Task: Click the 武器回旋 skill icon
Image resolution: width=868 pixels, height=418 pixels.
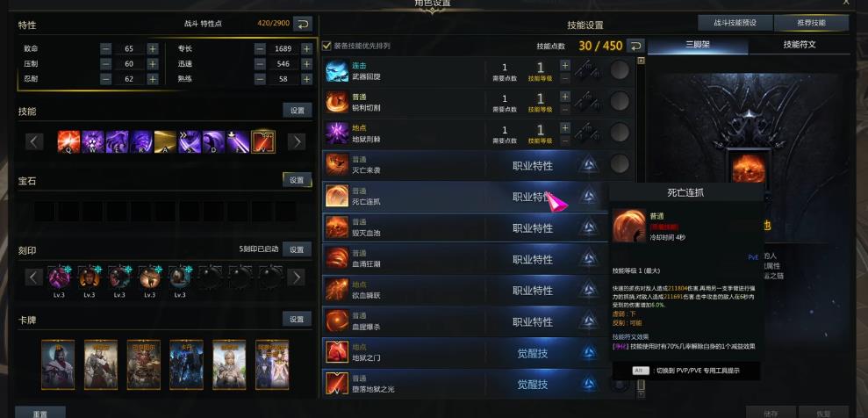Action: point(336,71)
